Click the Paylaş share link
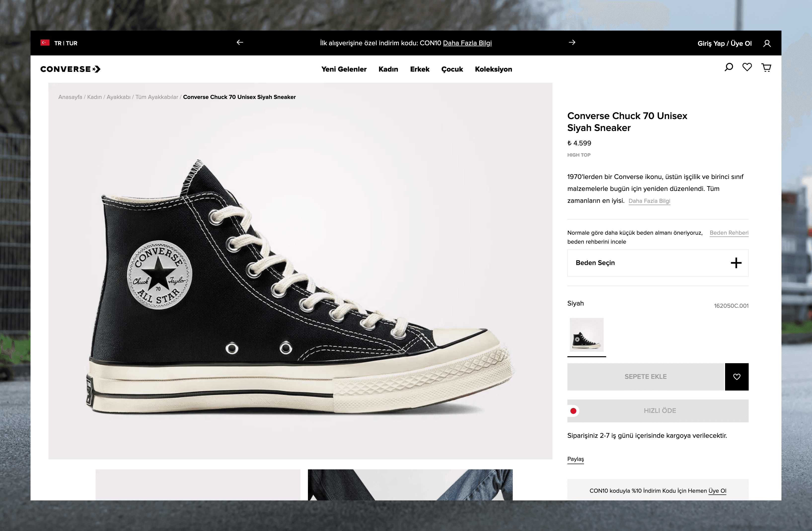 click(575, 459)
